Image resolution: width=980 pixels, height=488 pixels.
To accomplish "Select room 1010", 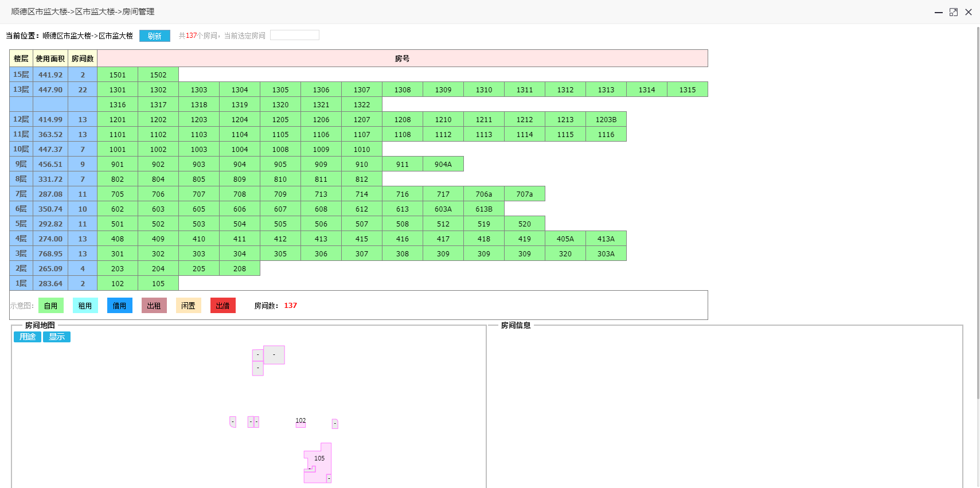I will click(x=362, y=149).
